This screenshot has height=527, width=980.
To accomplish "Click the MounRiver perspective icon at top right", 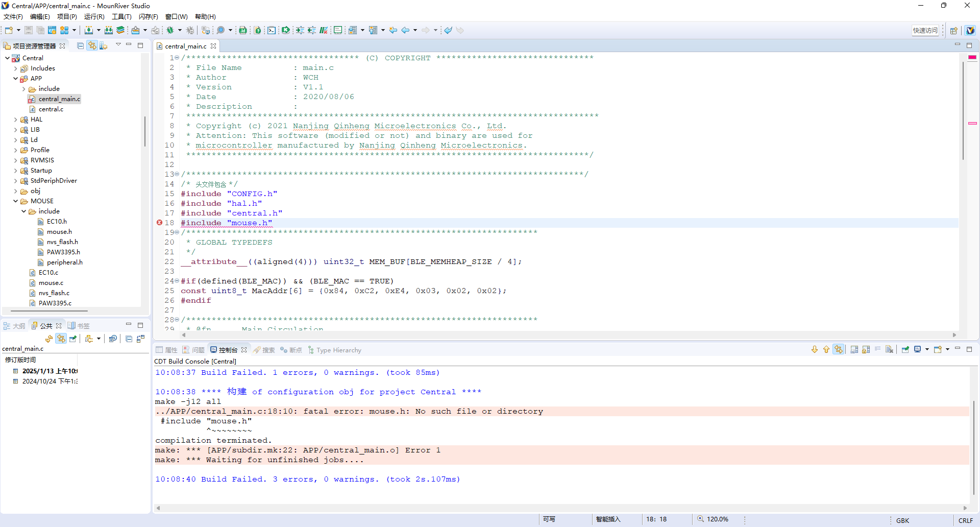I will tap(970, 31).
